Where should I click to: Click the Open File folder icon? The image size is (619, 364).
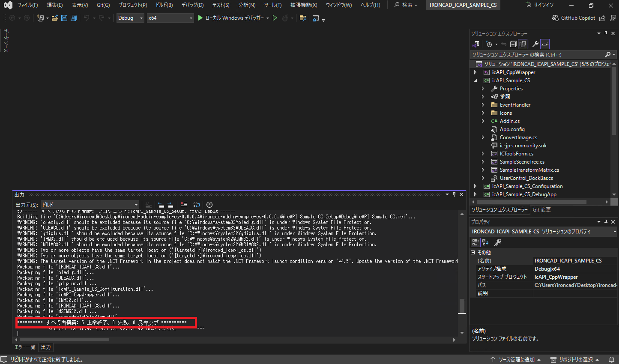pos(55,18)
